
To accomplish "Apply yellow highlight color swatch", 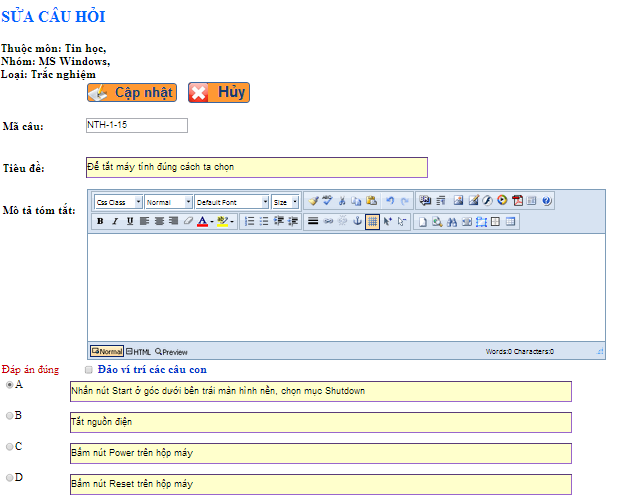I will 222,221.
